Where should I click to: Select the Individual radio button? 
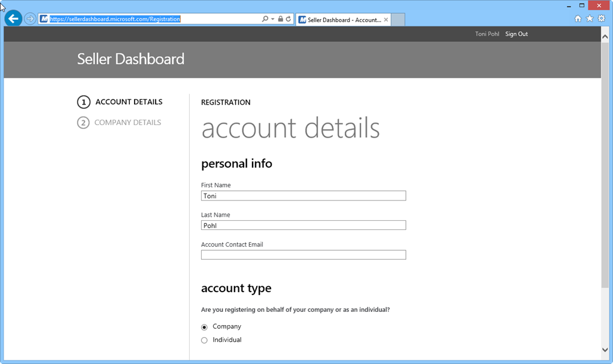[204, 340]
